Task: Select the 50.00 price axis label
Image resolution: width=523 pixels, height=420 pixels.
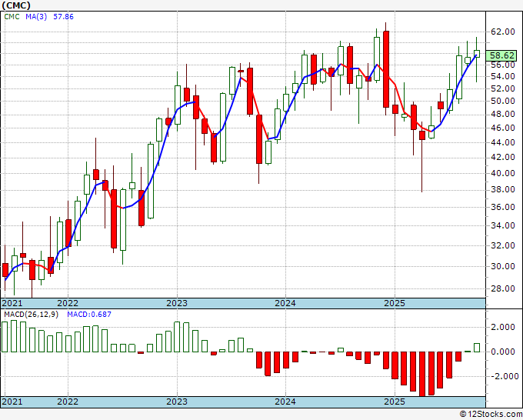Action: point(503,101)
